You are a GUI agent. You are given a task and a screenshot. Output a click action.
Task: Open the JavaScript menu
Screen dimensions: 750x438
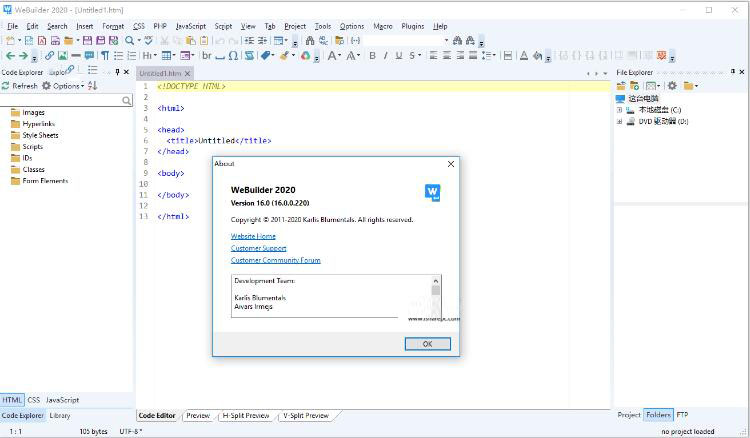point(190,26)
